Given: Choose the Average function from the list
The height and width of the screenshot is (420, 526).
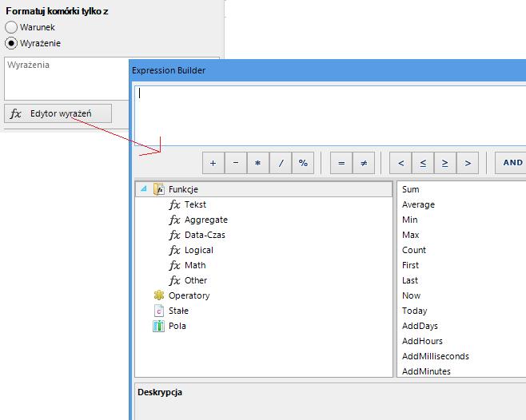Looking at the screenshot, I should (x=418, y=204).
